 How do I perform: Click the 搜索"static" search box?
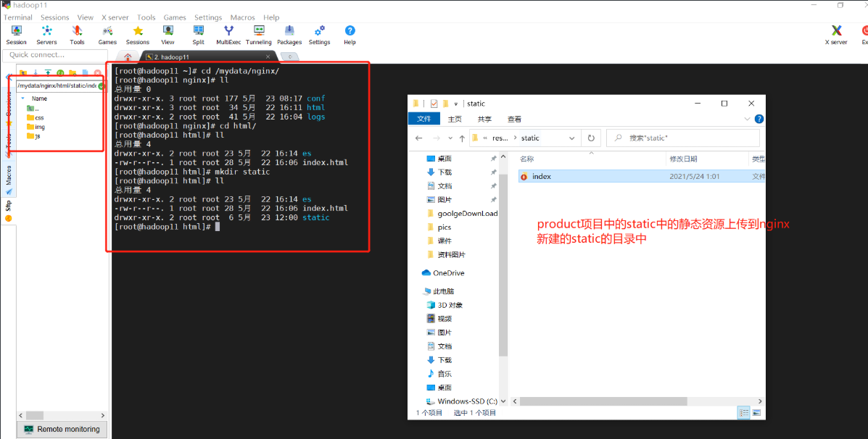coord(683,138)
